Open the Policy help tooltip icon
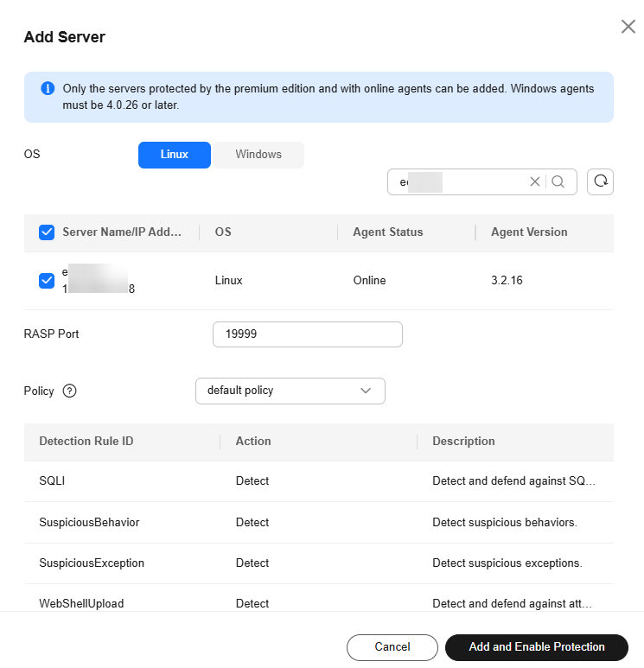Screen dimensions: 644x668 point(69,391)
